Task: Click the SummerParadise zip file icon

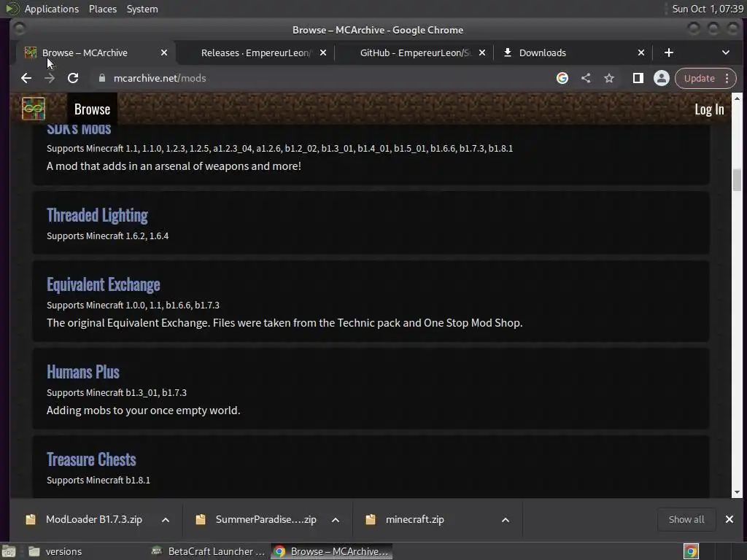Action: point(201,519)
